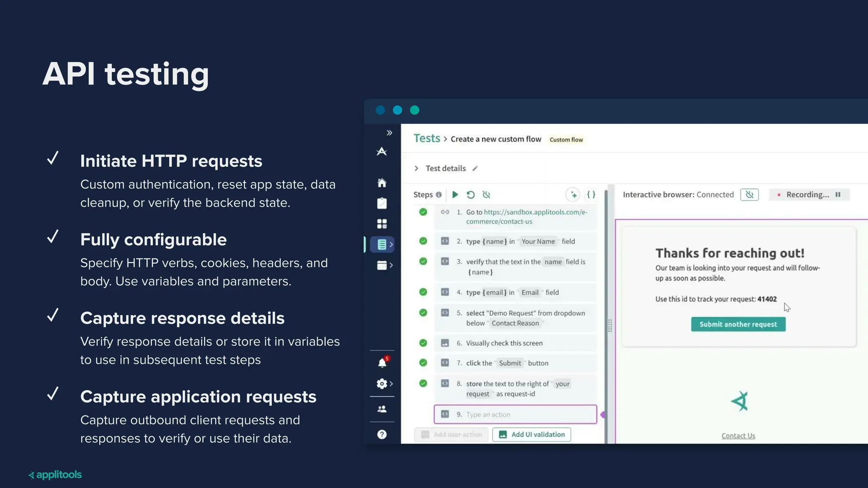Expand the chevron next to the calendar icon
Screen dimensions: 868x488
(x=391, y=265)
